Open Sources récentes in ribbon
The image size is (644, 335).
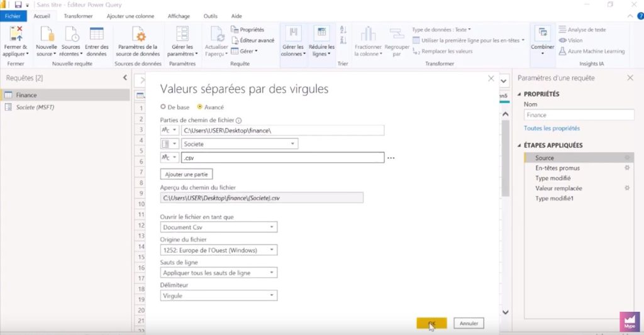(70, 41)
